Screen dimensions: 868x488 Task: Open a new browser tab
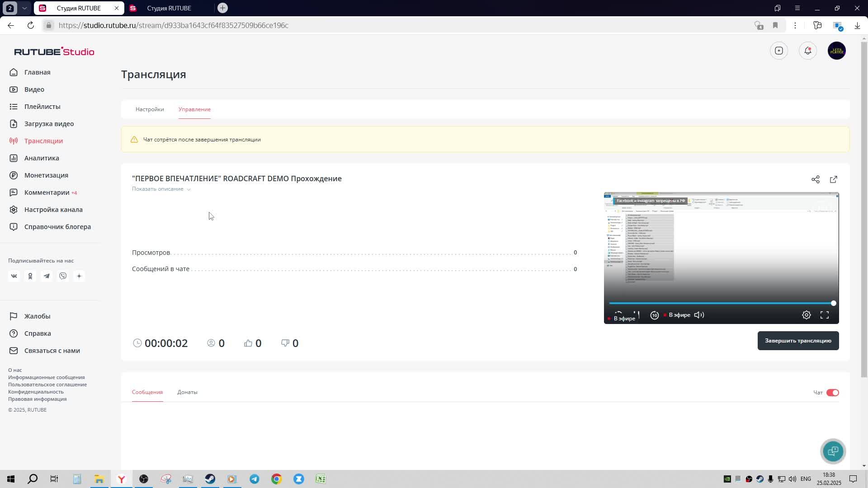click(222, 8)
